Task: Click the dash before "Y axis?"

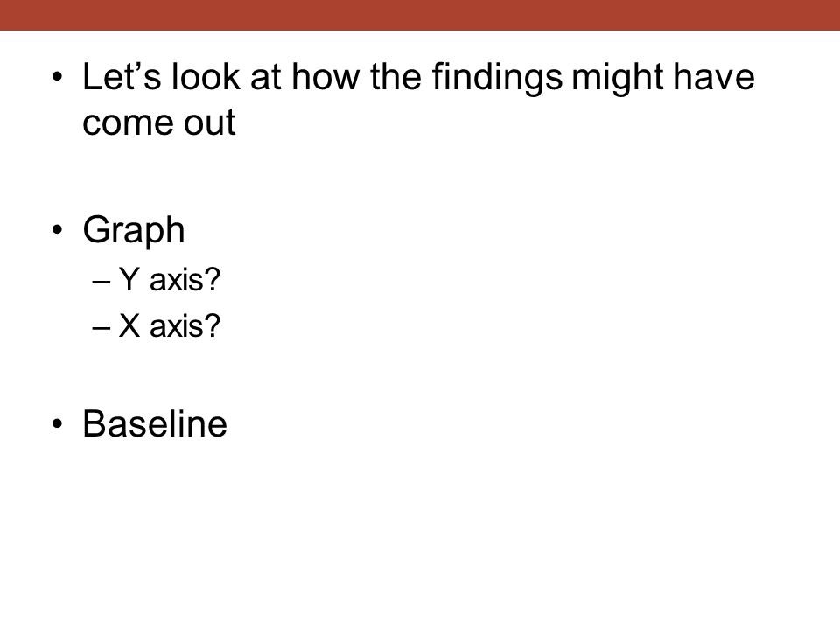Action: pos(101,282)
